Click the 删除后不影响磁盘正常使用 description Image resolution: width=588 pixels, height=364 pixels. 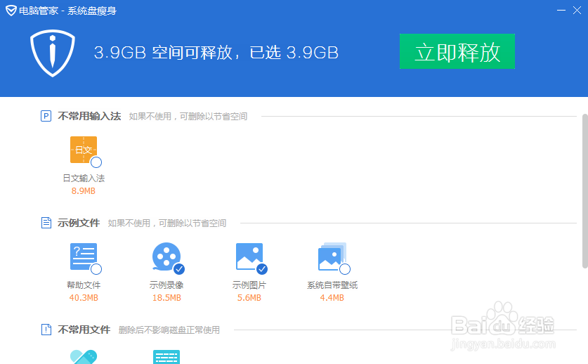point(169,330)
